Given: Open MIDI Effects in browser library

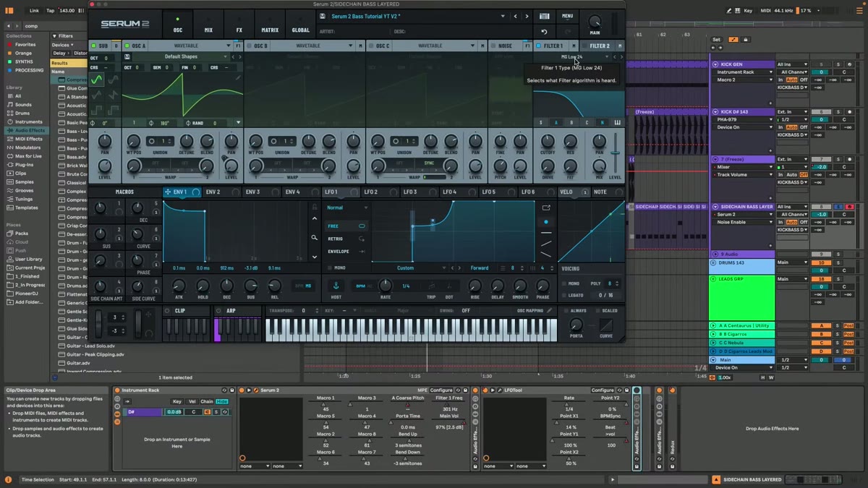Looking at the screenshot, I should [28, 139].
